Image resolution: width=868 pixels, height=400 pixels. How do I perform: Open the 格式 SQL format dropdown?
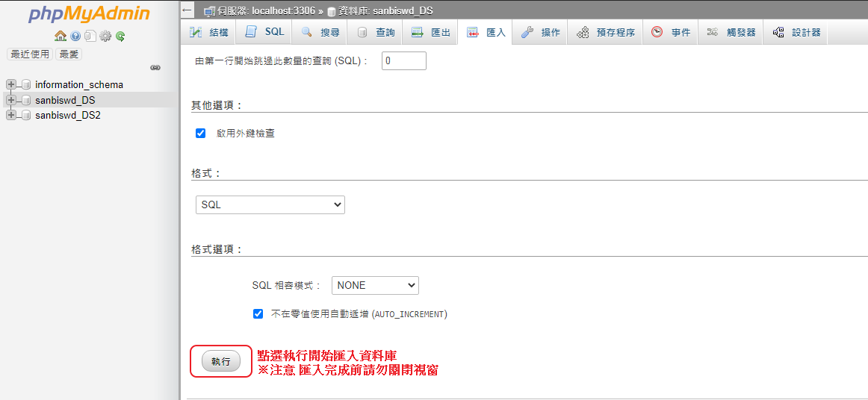tap(270, 204)
